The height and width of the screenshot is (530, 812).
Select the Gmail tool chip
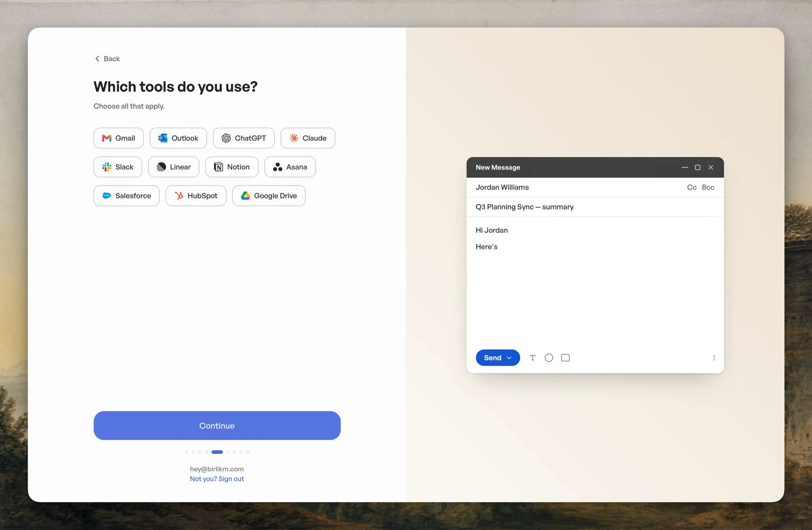118,138
